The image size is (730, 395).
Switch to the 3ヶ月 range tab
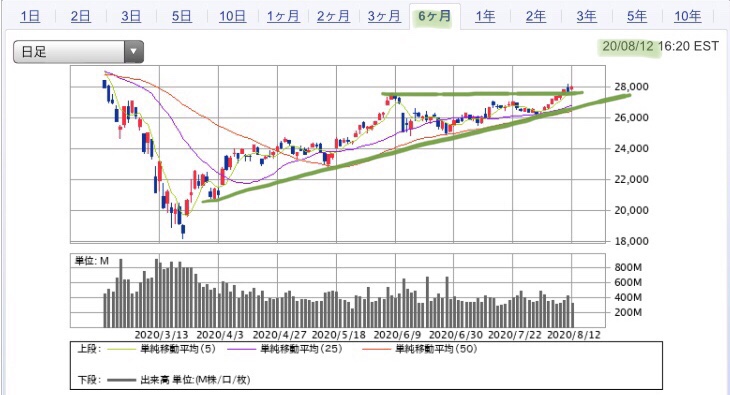coord(384,16)
